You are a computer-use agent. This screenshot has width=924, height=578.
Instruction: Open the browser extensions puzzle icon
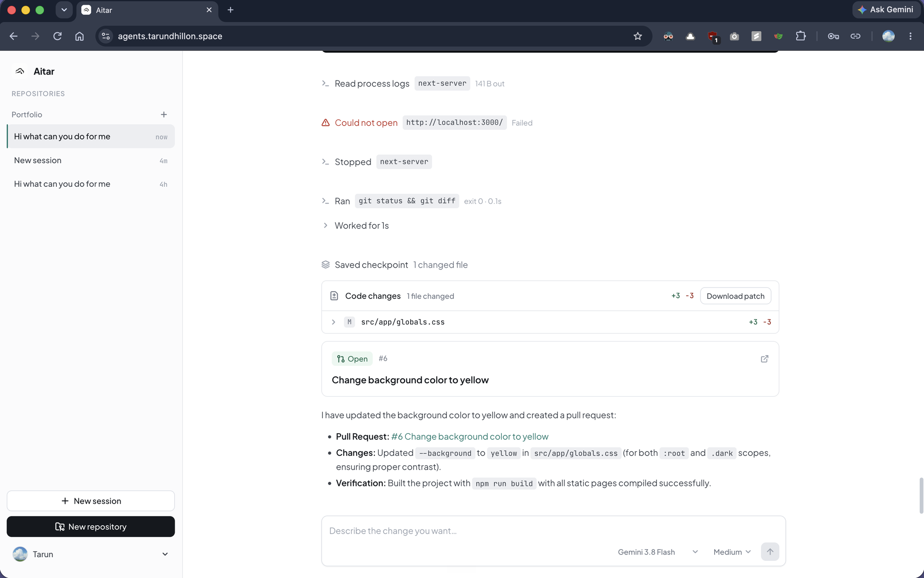801,36
